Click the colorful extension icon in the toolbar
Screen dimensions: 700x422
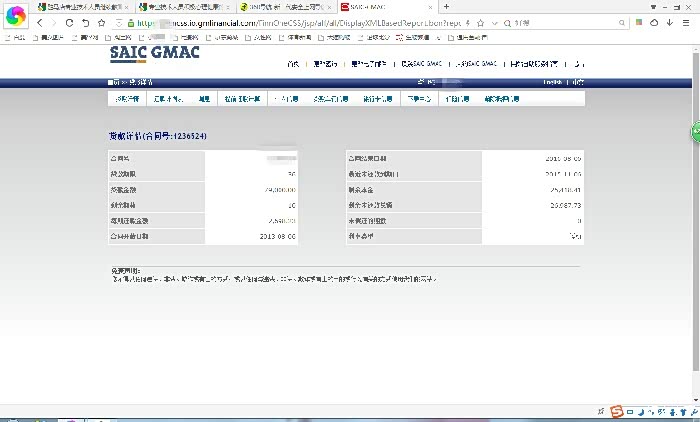pos(639,22)
